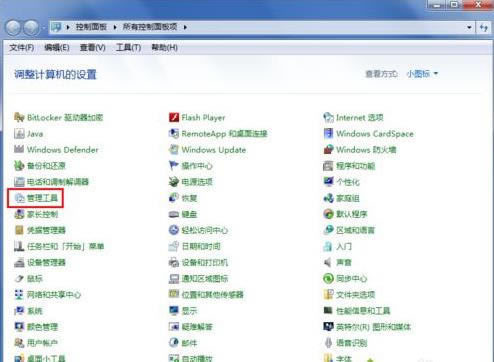Open the 操作中心 flag icon
This screenshot has height=362, width=494.
click(x=174, y=166)
